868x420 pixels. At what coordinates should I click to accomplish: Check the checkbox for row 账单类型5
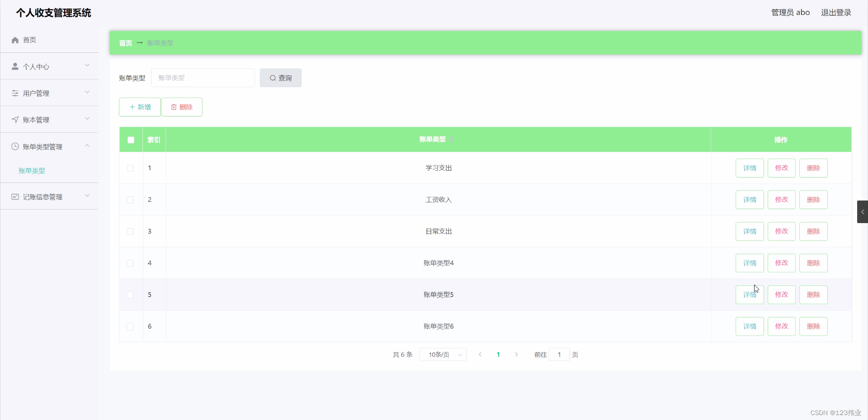pos(130,295)
